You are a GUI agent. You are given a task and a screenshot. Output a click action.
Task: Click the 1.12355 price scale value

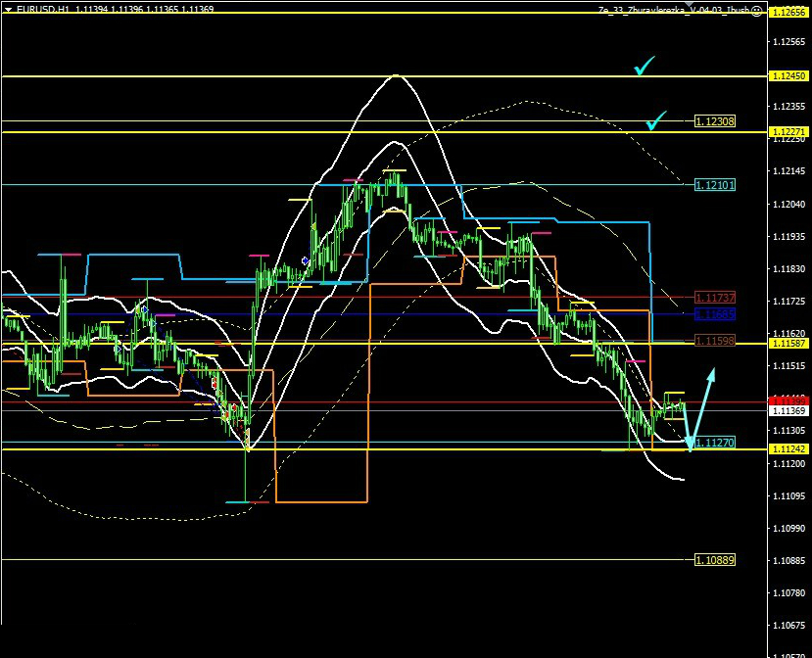pyautogui.click(x=789, y=107)
